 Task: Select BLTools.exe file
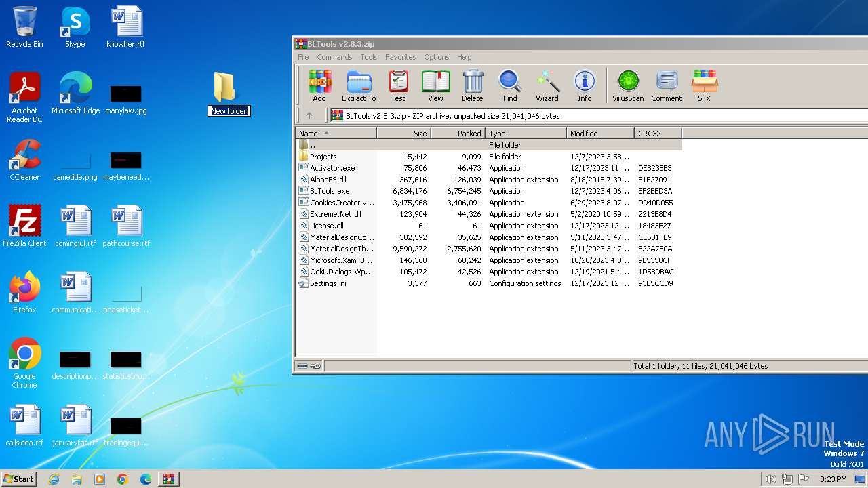(489, 191)
